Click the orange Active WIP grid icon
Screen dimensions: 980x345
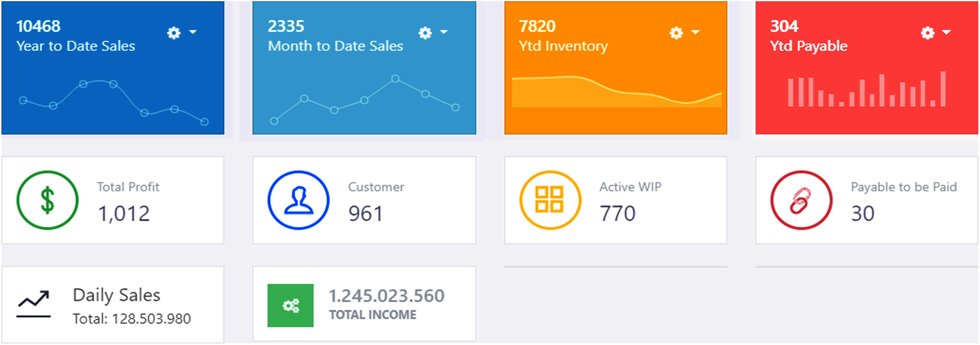550,200
